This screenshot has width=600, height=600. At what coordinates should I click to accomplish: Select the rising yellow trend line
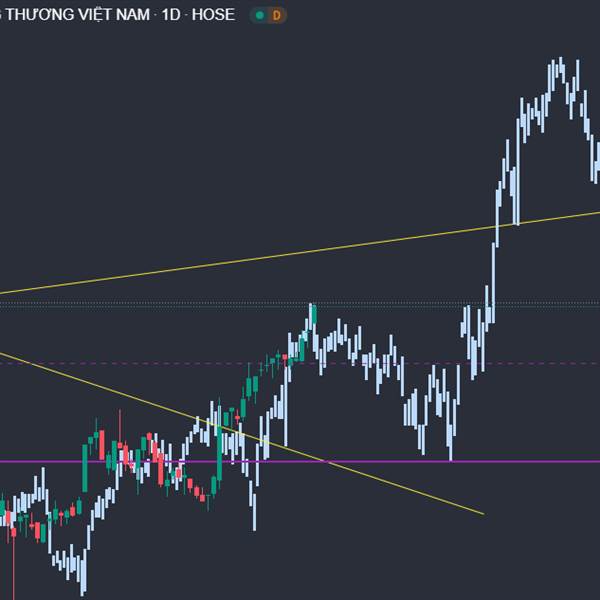(300, 253)
